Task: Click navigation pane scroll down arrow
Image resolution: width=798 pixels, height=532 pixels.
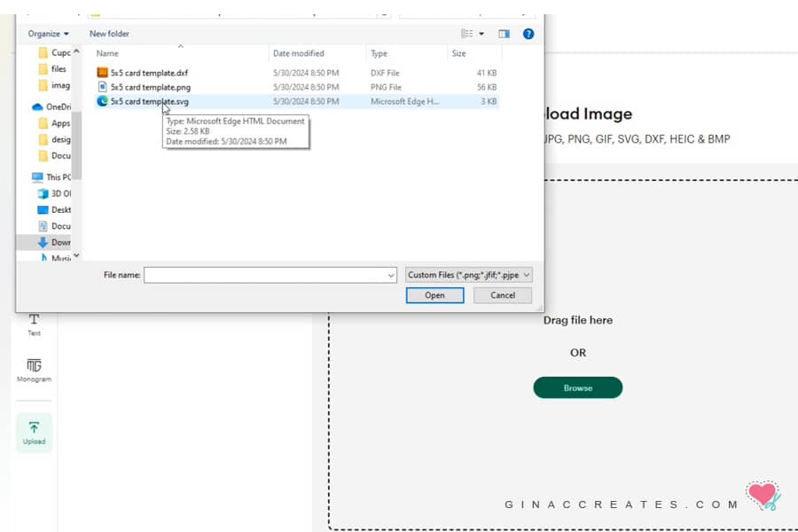Action: pos(76,255)
